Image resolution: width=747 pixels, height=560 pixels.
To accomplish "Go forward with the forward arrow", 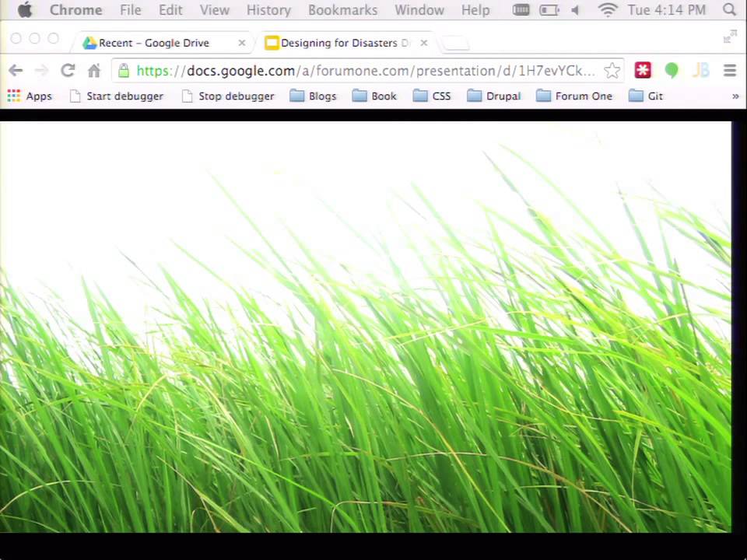I will coord(41,71).
